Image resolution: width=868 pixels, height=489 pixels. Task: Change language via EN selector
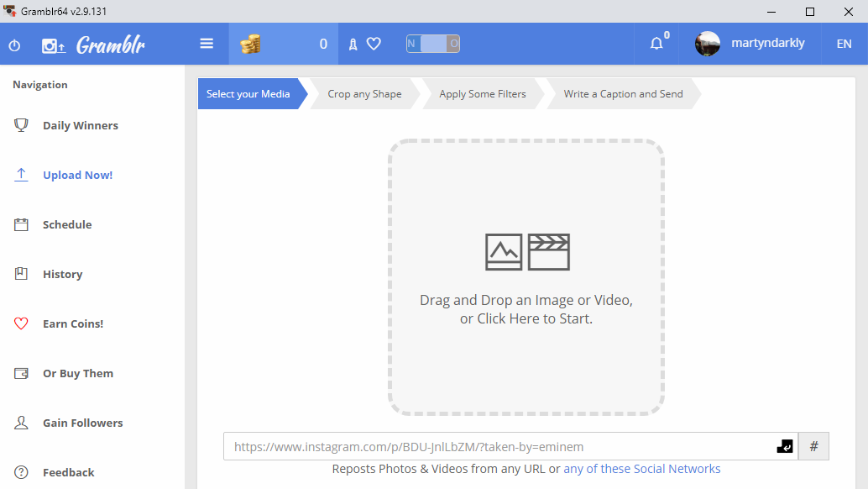pyautogui.click(x=844, y=44)
